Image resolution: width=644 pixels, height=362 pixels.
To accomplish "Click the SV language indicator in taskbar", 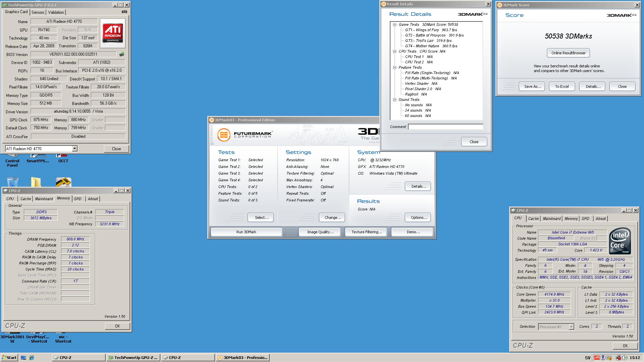I will click(x=588, y=358).
